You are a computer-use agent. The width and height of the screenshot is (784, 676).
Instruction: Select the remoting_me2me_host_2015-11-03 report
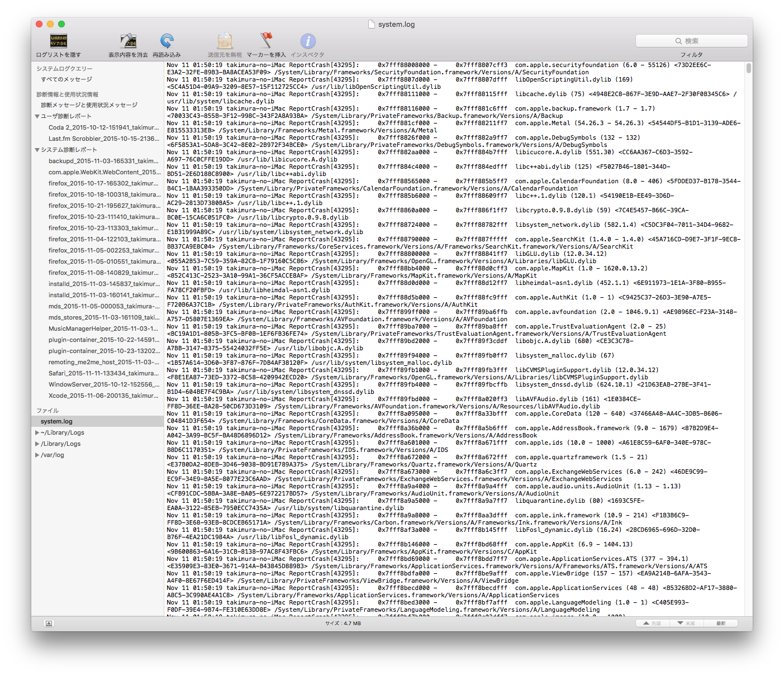point(104,362)
